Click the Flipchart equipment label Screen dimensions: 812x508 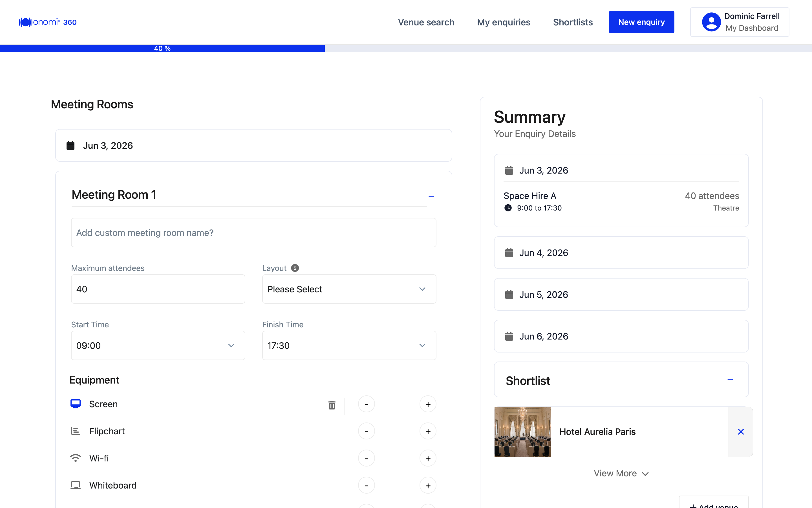tap(107, 431)
